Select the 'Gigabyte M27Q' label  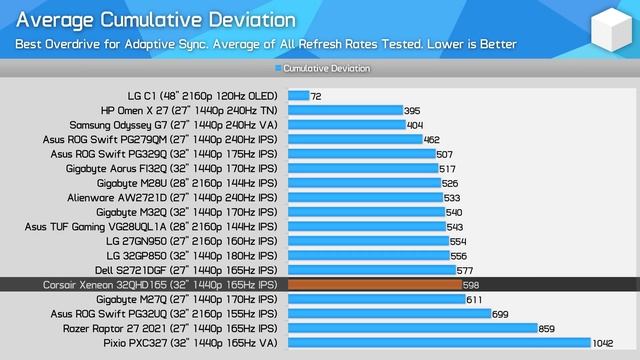click(x=187, y=300)
